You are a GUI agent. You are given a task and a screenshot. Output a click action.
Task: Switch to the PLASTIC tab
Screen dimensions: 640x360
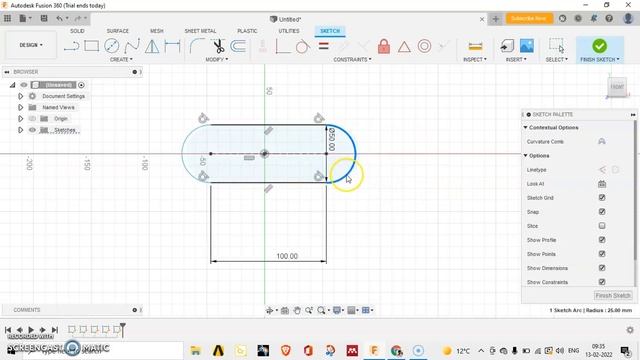click(x=247, y=31)
